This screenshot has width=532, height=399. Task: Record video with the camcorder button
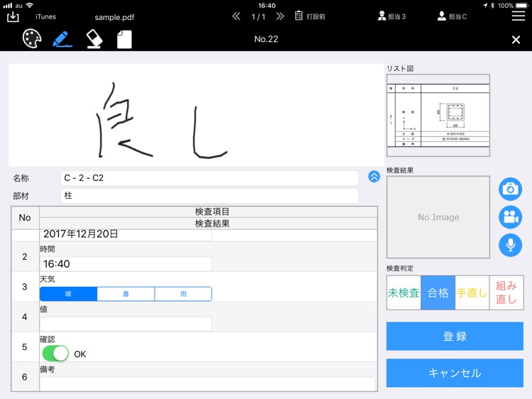pyautogui.click(x=510, y=217)
